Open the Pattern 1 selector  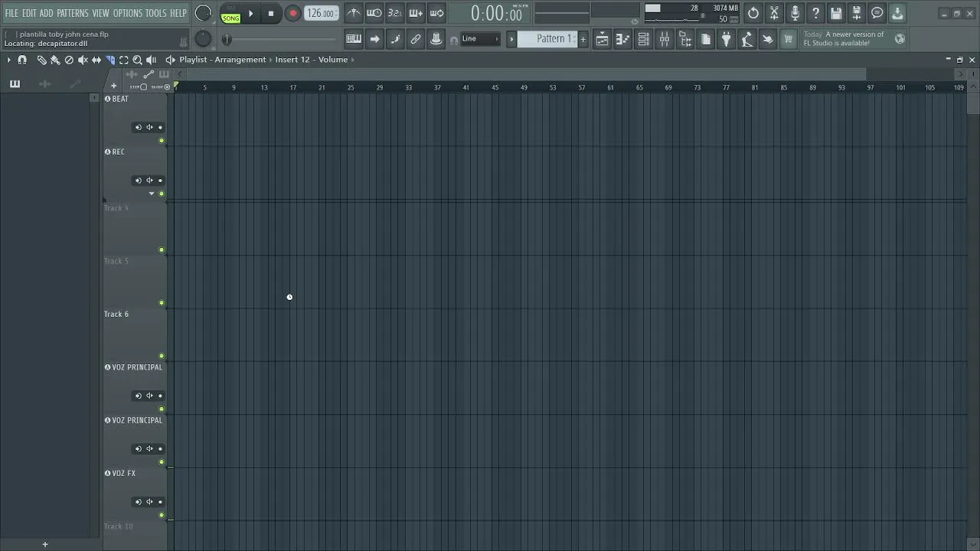point(547,39)
